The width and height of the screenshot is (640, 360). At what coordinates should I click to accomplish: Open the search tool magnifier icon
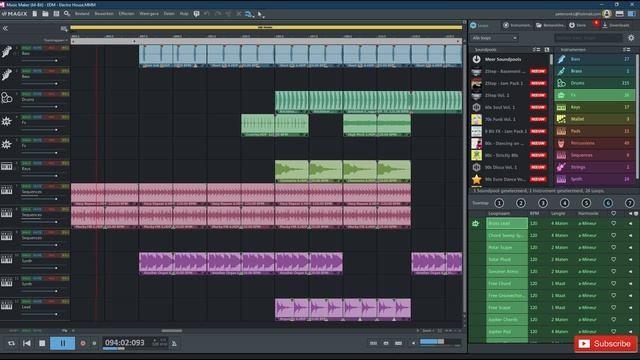[67, 14]
